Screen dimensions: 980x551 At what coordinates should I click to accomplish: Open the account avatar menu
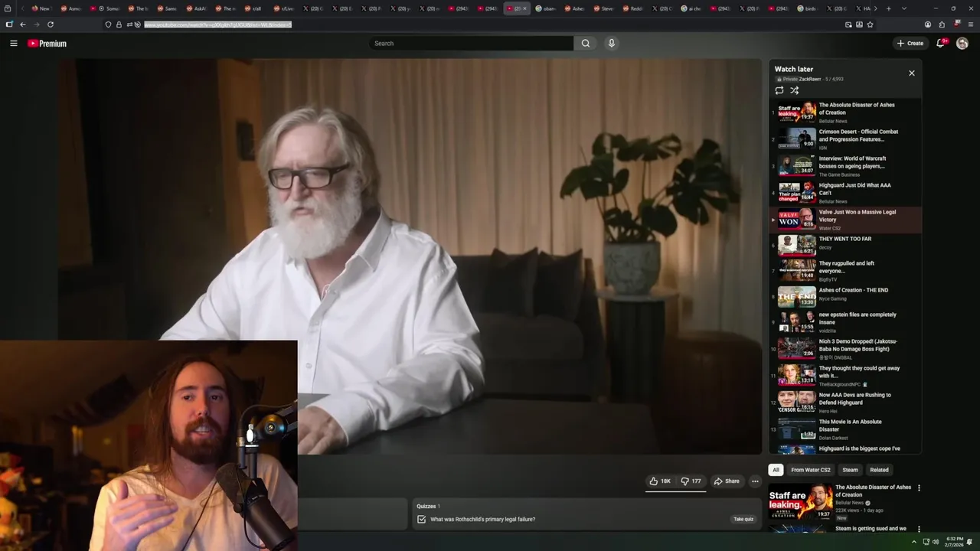coord(962,44)
